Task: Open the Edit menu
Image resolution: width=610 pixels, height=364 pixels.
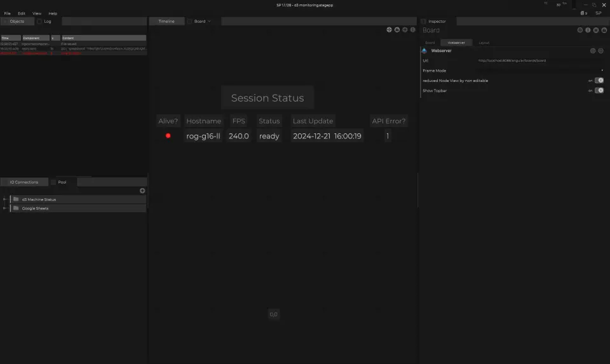Action: (22, 13)
